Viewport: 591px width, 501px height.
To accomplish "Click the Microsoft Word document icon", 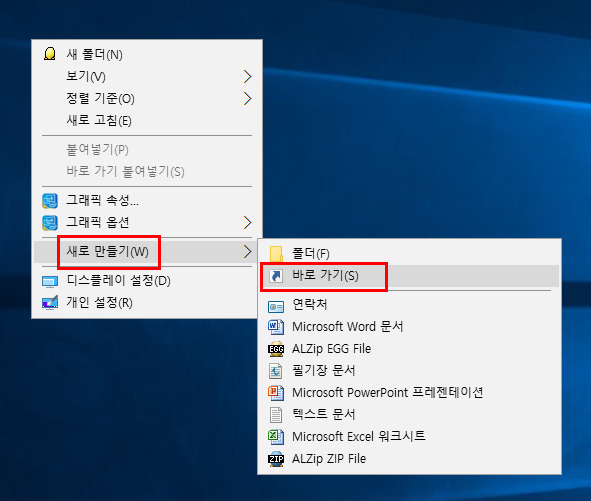I will pos(276,327).
